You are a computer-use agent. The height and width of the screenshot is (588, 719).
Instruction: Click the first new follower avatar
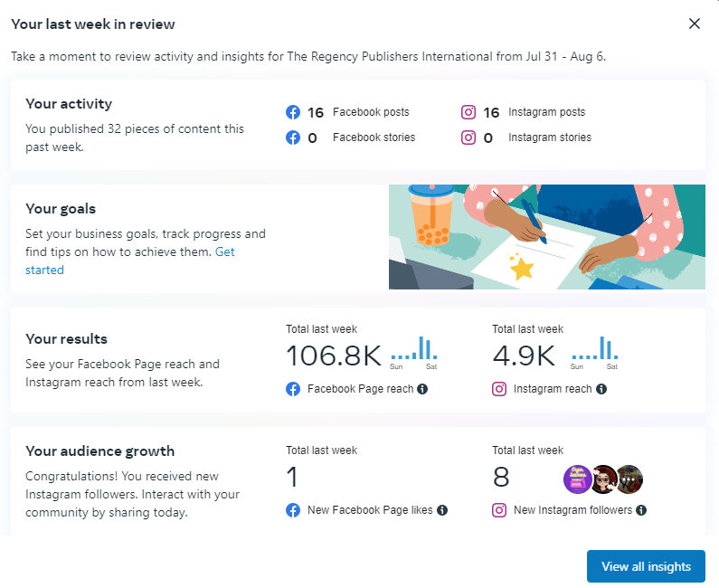click(x=578, y=479)
